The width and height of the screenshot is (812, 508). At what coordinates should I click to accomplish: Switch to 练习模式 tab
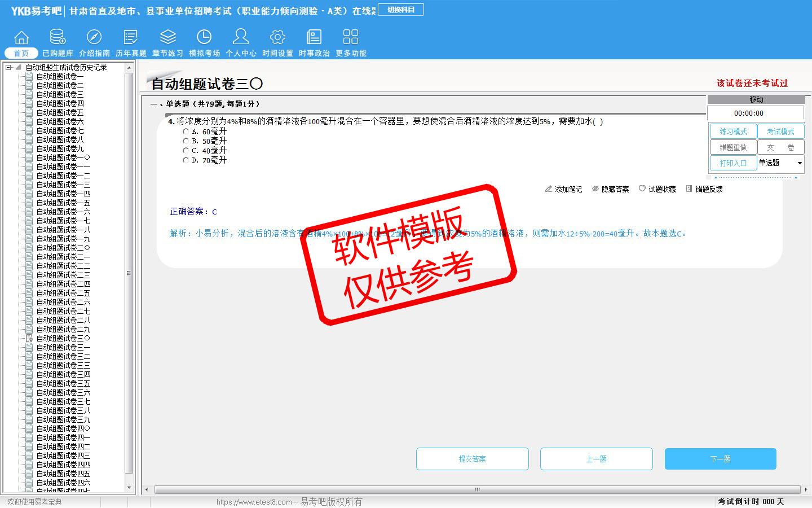pos(733,132)
